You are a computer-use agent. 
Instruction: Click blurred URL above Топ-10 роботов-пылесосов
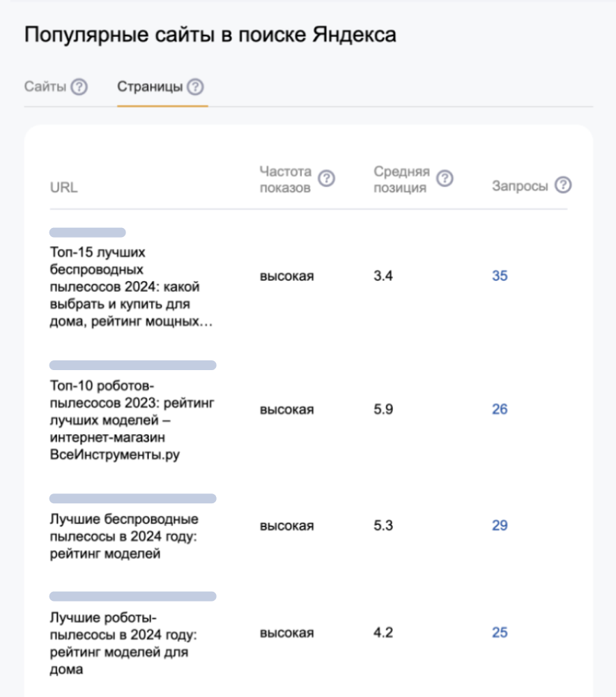click(132, 365)
